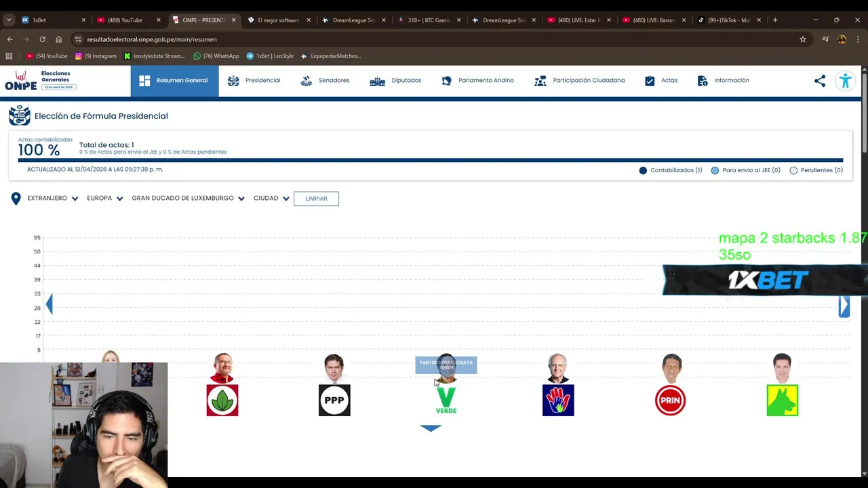Click the Pendientes legend marker
The height and width of the screenshot is (488, 868).
coord(793,170)
